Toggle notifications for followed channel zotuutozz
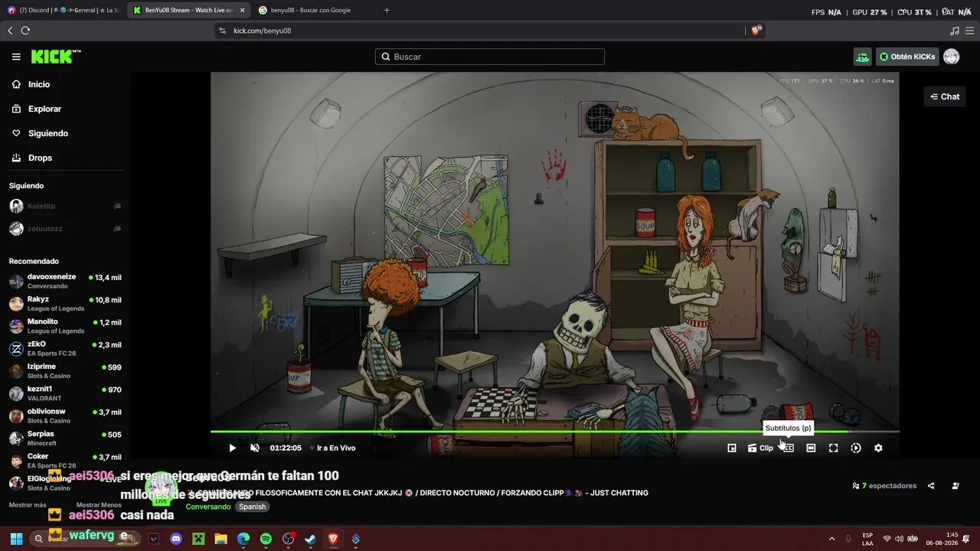This screenshot has height=551, width=980. point(117,229)
